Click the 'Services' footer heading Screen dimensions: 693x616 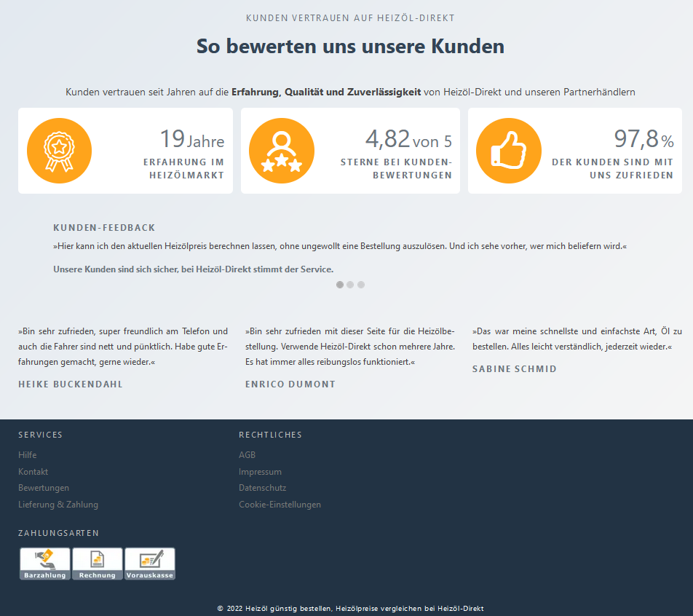click(40, 435)
